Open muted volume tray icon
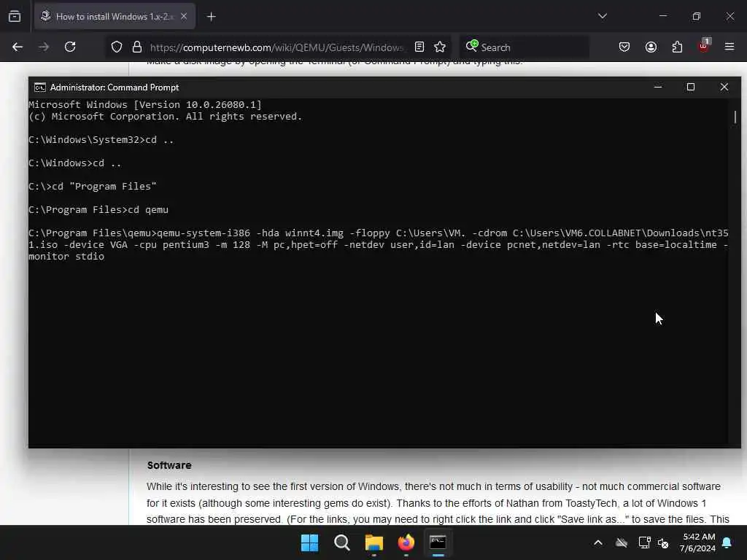Viewport: 747px width, 560px height. [663, 542]
